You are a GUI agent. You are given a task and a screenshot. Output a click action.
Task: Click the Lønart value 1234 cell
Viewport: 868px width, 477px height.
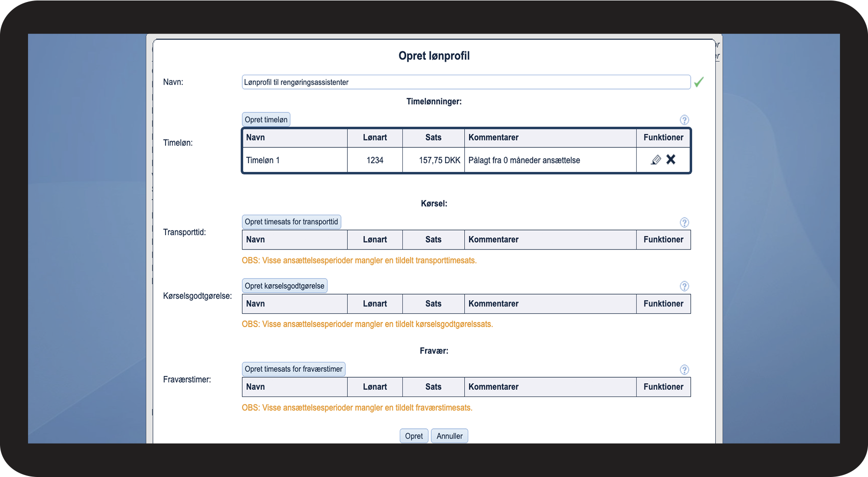pos(375,160)
